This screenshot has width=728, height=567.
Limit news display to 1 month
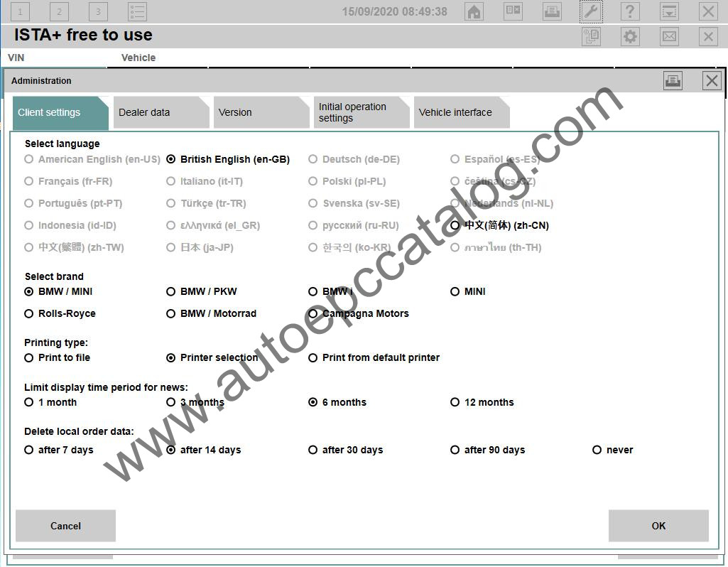[50, 402]
